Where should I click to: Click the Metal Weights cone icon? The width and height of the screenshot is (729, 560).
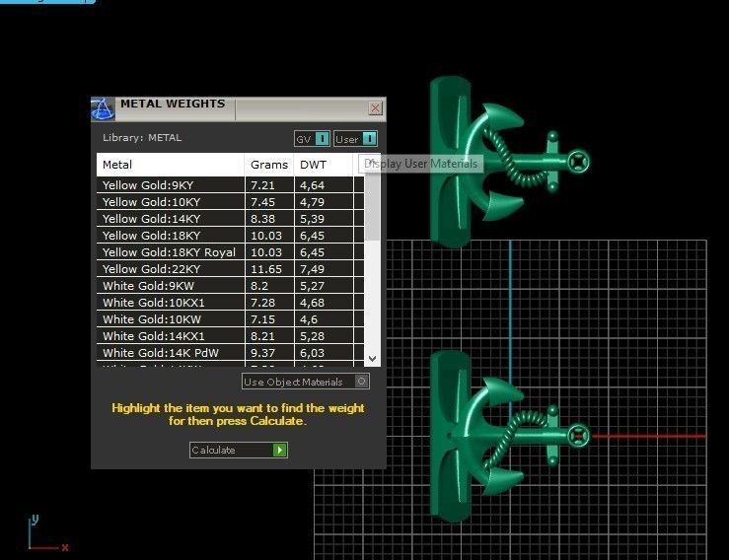103,109
